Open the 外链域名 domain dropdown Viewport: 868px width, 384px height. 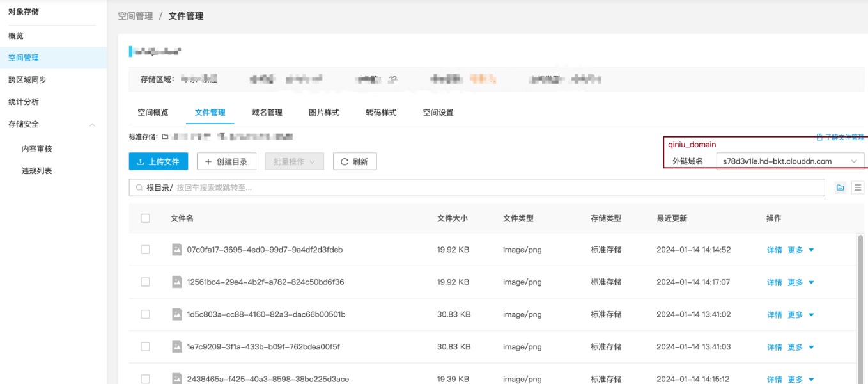point(789,161)
